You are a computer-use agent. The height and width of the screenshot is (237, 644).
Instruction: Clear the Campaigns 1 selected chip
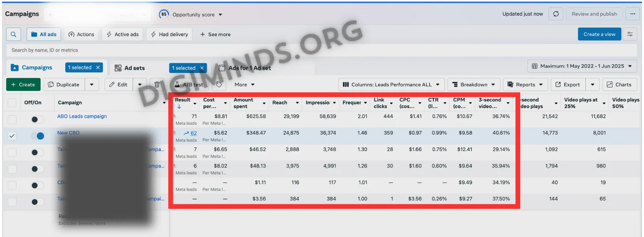pos(98,68)
